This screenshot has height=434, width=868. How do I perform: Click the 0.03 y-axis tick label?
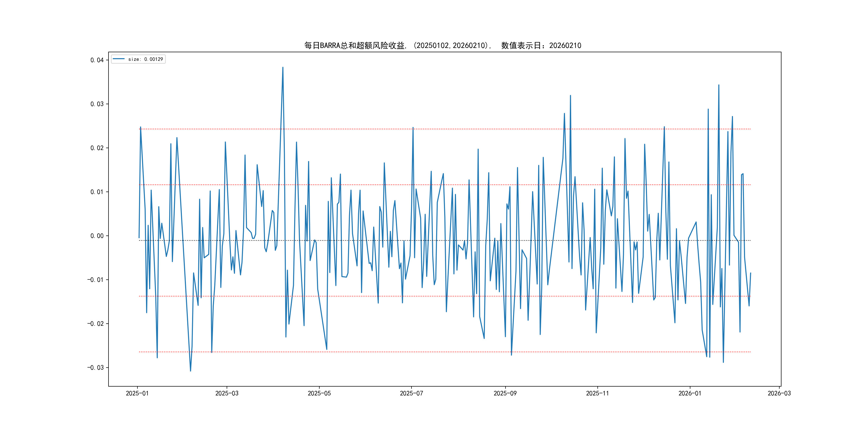(x=97, y=104)
